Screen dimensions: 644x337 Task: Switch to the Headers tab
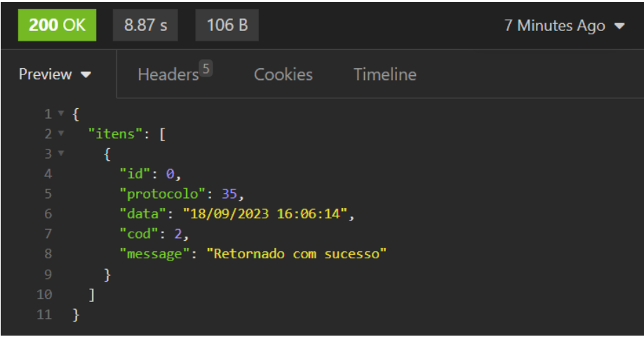168,74
